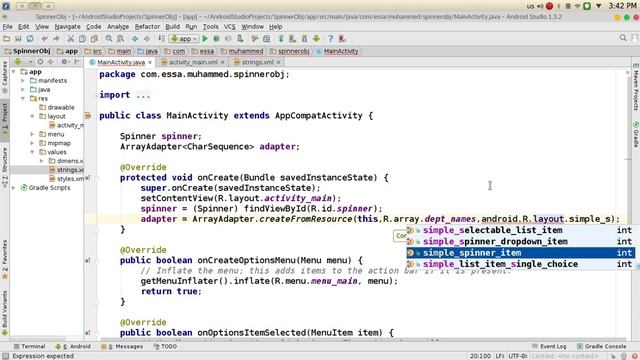Open the TODO tool window
This screenshot has width=640, height=360.
coord(165,346)
